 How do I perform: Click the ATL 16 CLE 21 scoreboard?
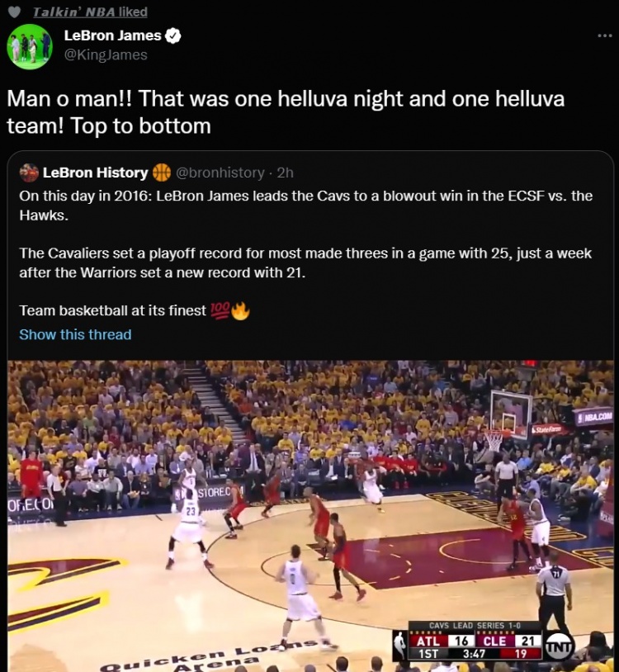(x=475, y=641)
